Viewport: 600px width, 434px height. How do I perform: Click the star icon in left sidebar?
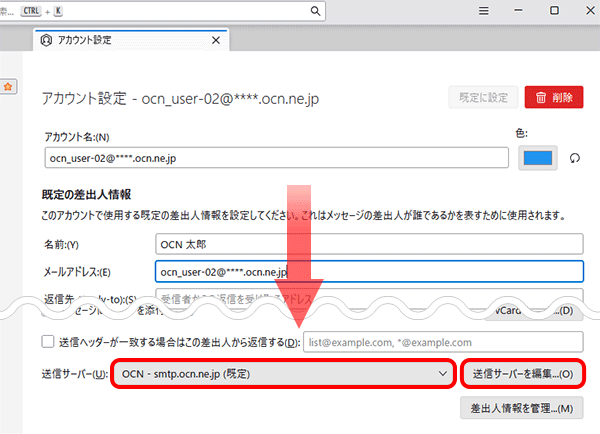(x=7, y=87)
